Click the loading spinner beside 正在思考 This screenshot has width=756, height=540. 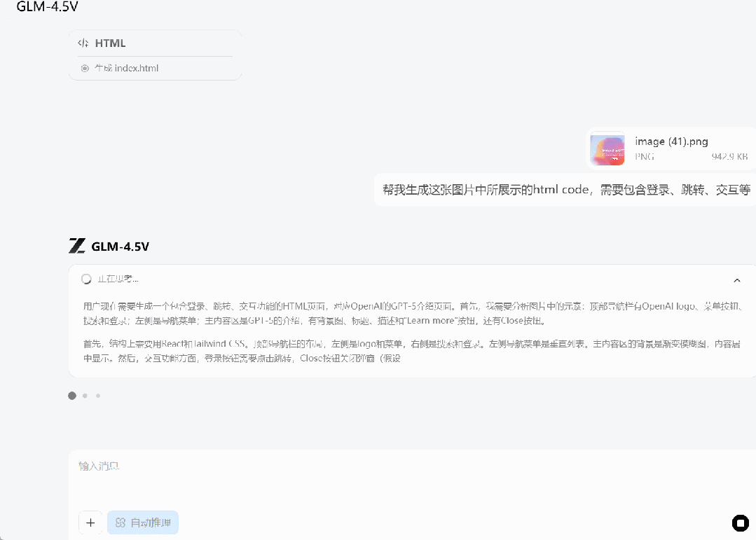[x=86, y=278]
